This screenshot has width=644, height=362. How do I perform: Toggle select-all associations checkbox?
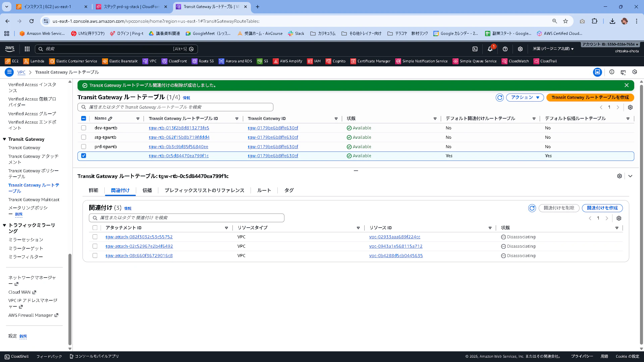tap(95, 228)
